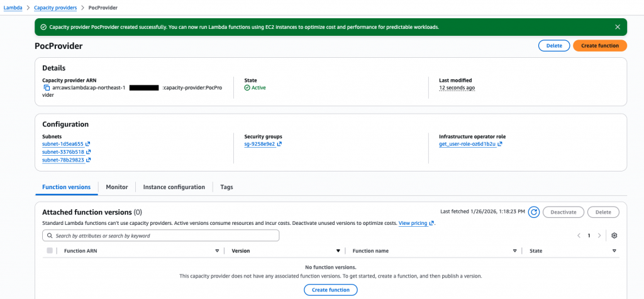This screenshot has height=299, width=644.
Task: Navigate to Capacity providers breadcrumb
Action: 55,8
